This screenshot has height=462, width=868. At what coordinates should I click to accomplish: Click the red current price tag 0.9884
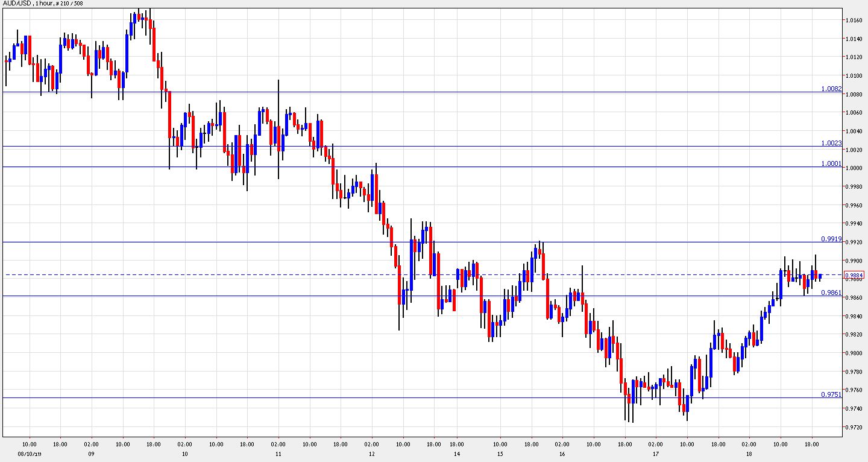[855, 274]
